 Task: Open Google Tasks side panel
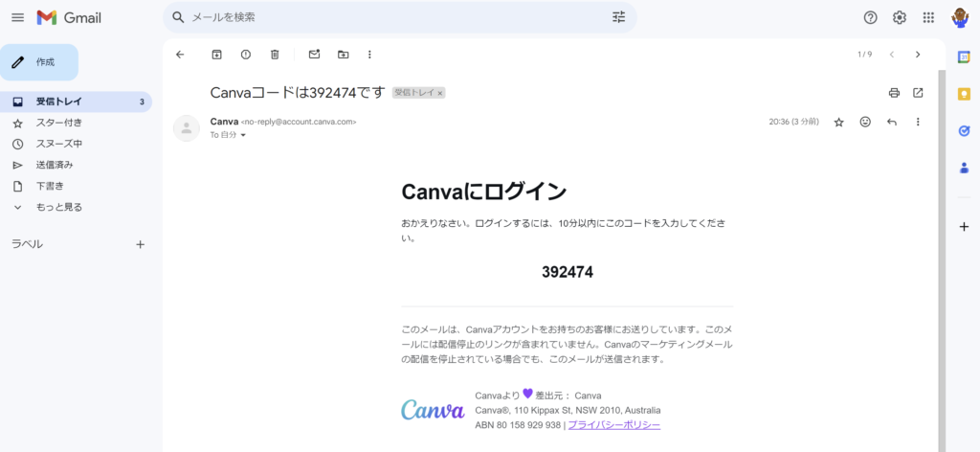tap(964, 130)
